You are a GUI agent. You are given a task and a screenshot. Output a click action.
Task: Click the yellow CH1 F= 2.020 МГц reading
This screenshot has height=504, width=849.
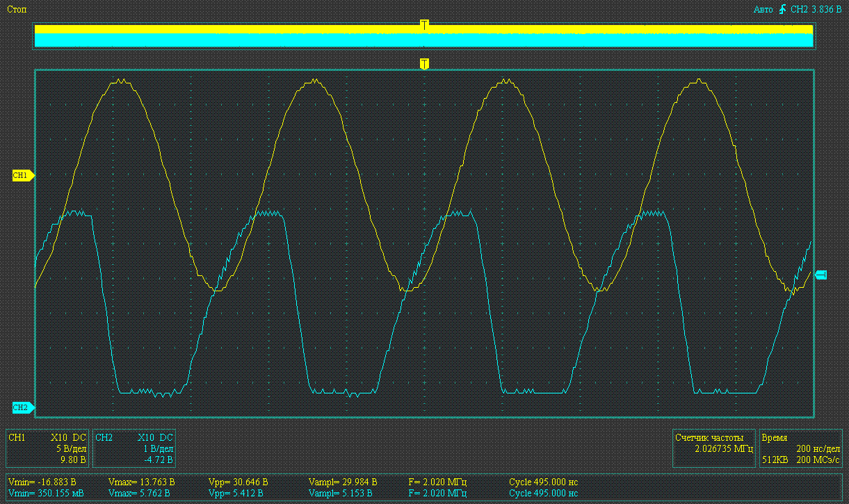pyautogui.click(x=437, y=482)
